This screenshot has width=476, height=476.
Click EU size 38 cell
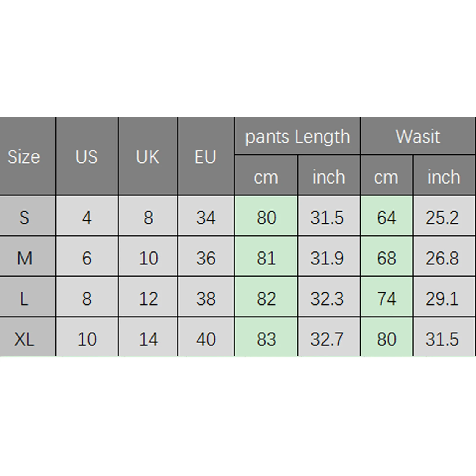[206, 297]
